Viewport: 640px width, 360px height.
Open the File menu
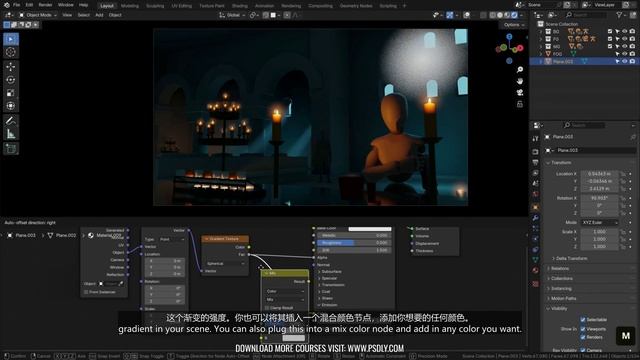point(16,5)
